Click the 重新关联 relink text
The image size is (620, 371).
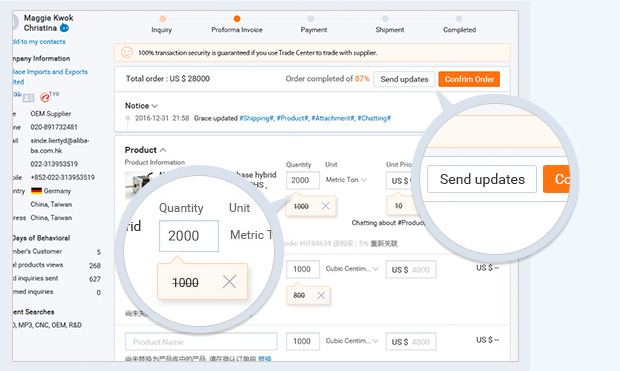coord(384,244)
